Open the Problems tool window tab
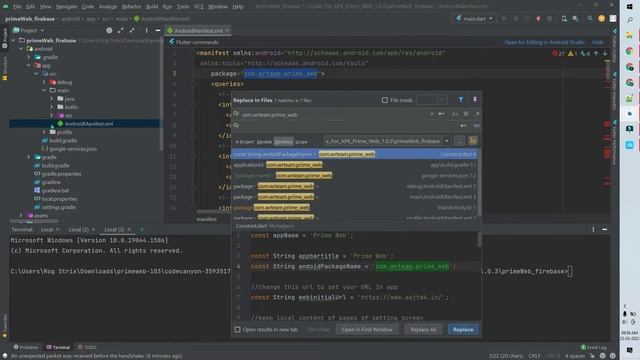Viewport: 640px width, 360px height. pos(26,347)
